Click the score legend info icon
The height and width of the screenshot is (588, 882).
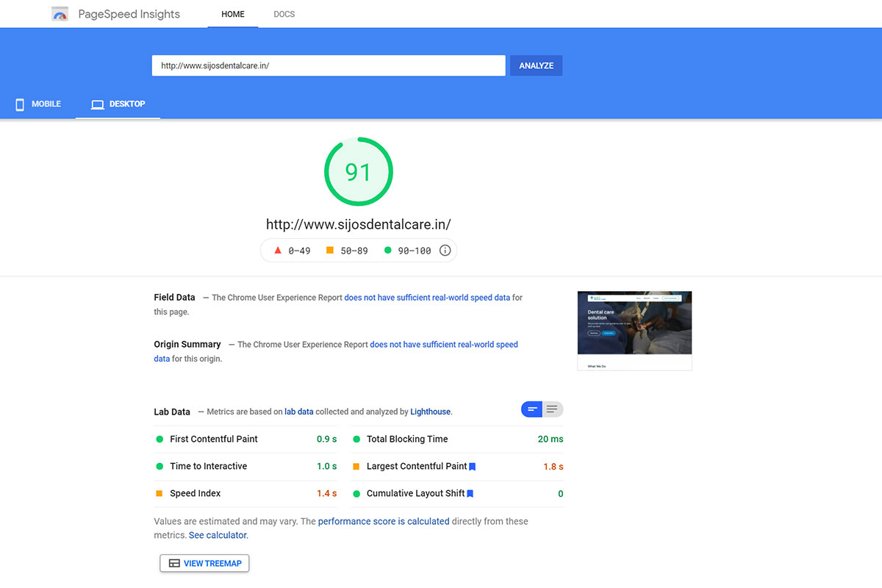(445, 251)
